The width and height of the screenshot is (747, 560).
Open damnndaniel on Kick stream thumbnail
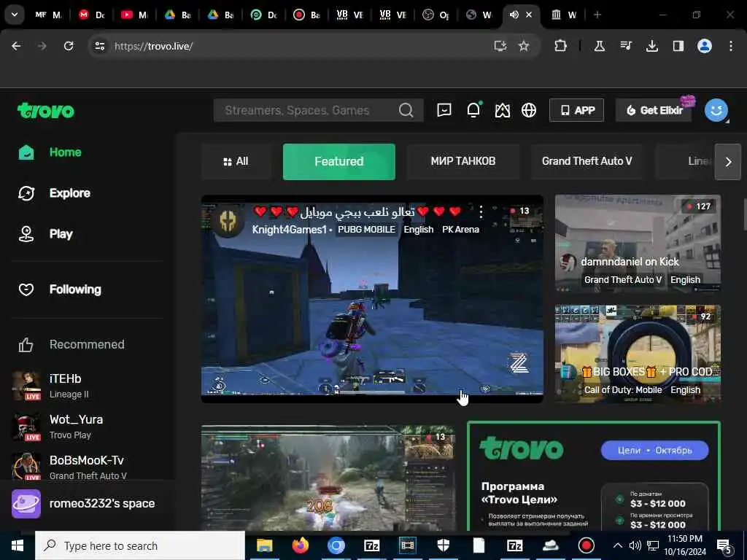click(638, 244)
